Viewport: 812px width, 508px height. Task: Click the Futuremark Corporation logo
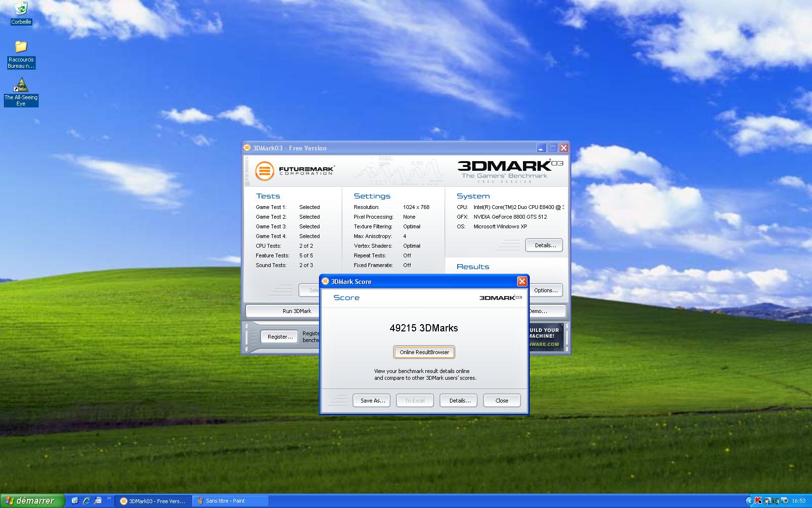coord(295,171)
